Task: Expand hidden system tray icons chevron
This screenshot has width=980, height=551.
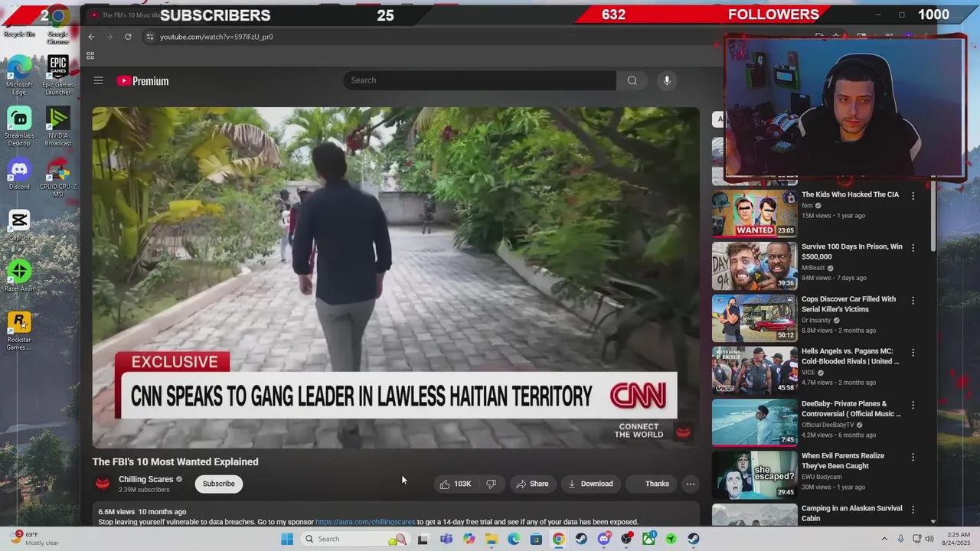Action: tap(884, 539)
